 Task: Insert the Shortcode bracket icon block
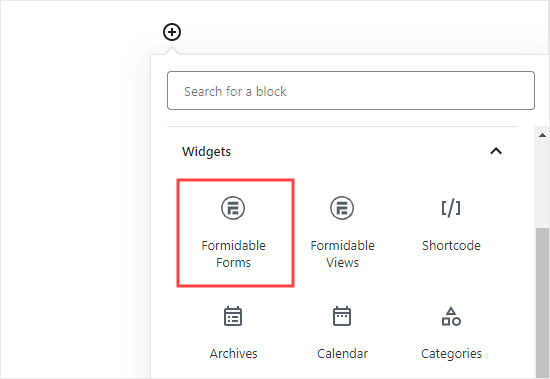coord(451,208)
